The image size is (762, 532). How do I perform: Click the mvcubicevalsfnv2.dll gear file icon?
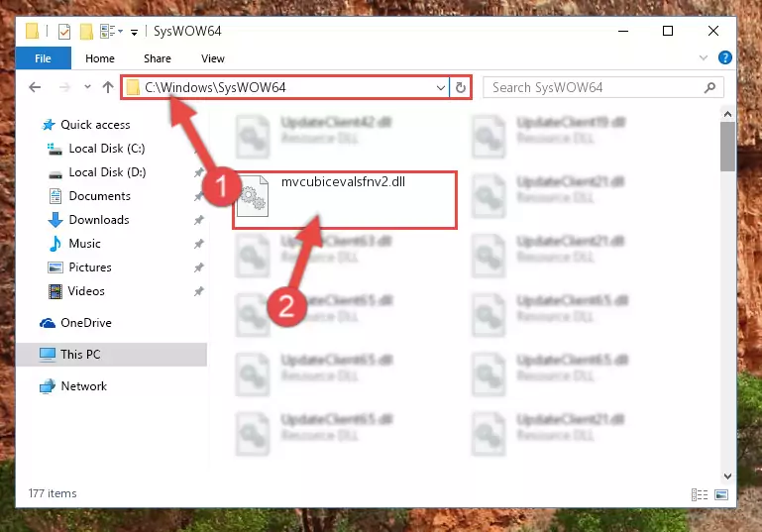(253, 196)
